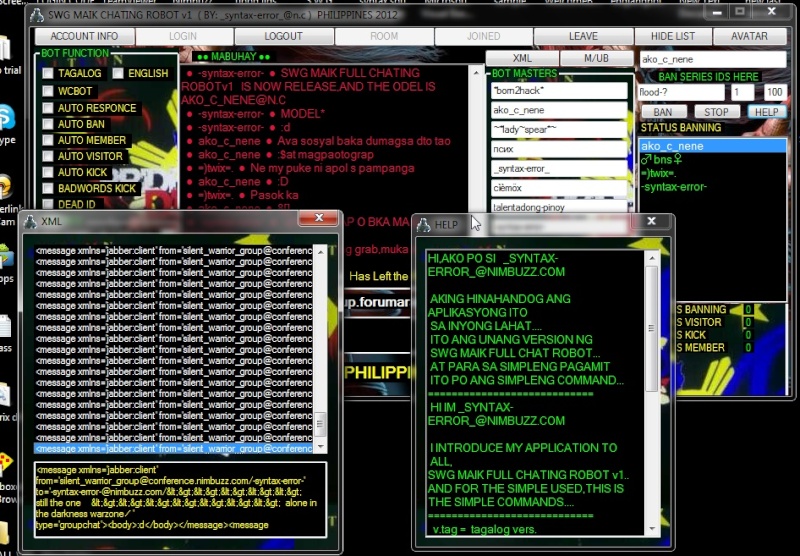Image resolution: width=800 pixels, height=556 pixels.
Task: Open the ACCOUNT INFO button
Action: tap(84, 36)
